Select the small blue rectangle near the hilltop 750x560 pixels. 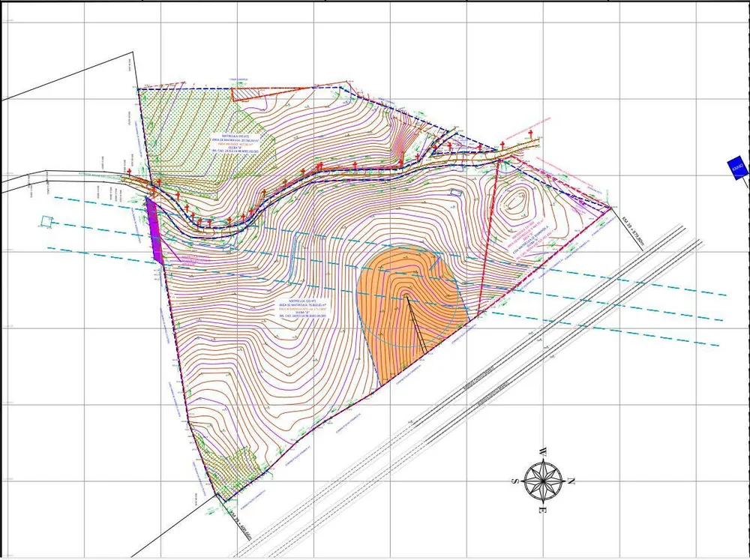456,192
